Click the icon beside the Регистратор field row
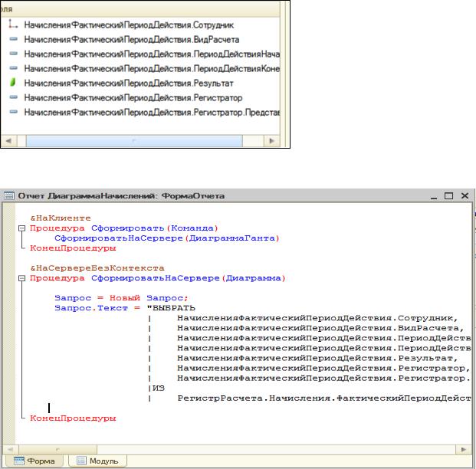The image size is (476, 469). point(13,97)
